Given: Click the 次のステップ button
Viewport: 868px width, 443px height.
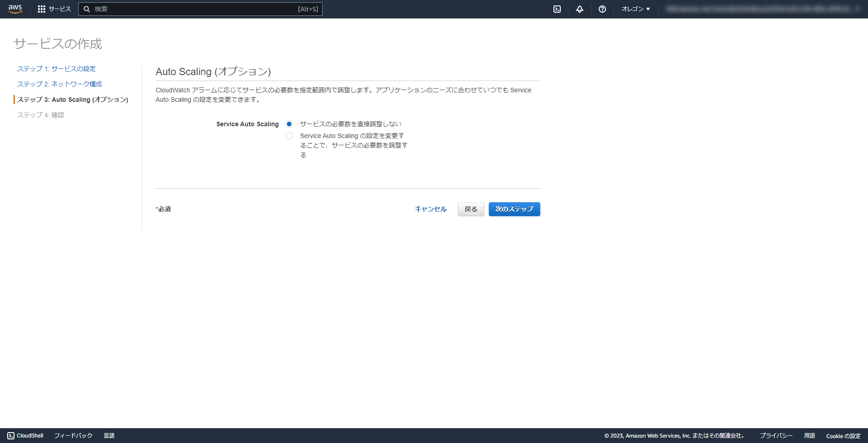Looking at the screenshot, I should pos(514,209).
